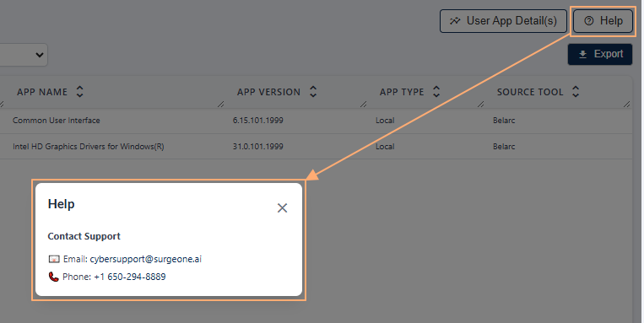The image size is (644, 323).
Task: Click version 6.15.101.1999 cell
Action: pos(258,121)
